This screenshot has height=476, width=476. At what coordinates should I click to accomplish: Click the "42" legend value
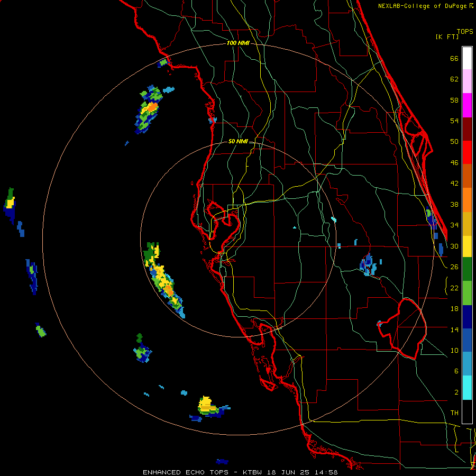click(x=454, y=184)
